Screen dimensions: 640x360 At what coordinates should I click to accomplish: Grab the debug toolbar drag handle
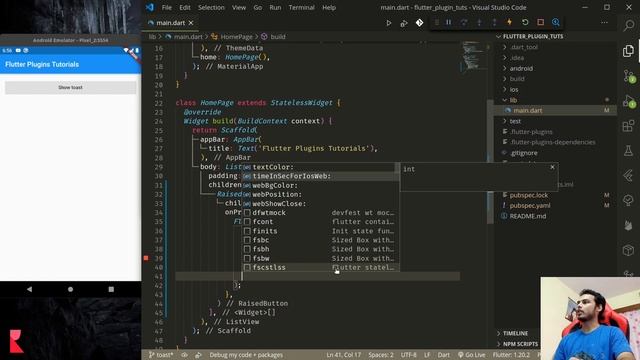pos(437,22)
